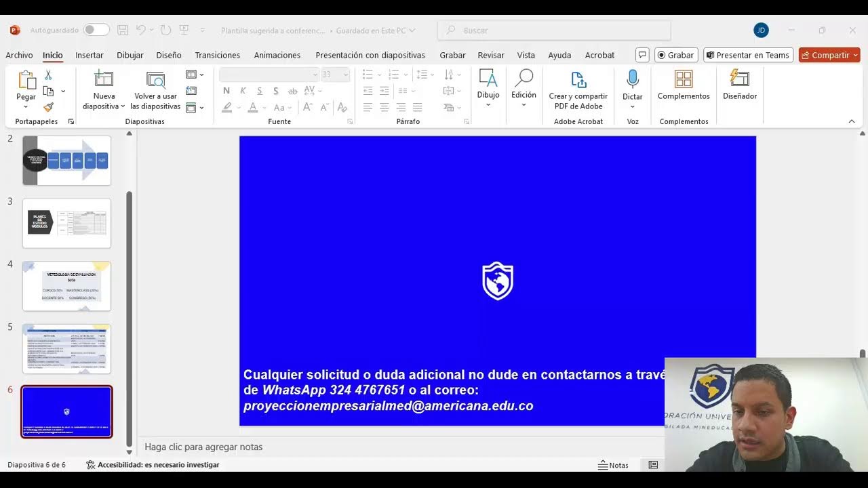The height and width of the screenshot is (488, 868).
Task: Toggle Alinear a la derecha
Action: point(401,107)
